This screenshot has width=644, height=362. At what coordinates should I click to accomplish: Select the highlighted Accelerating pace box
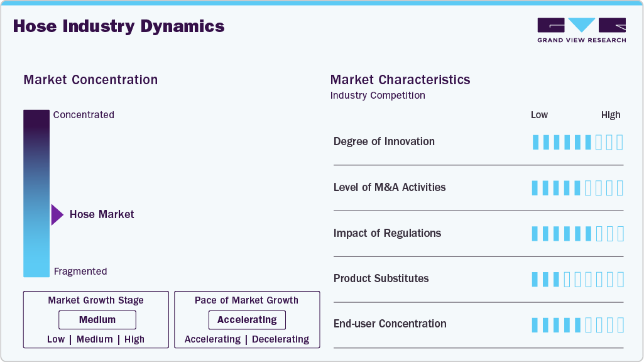247,320
